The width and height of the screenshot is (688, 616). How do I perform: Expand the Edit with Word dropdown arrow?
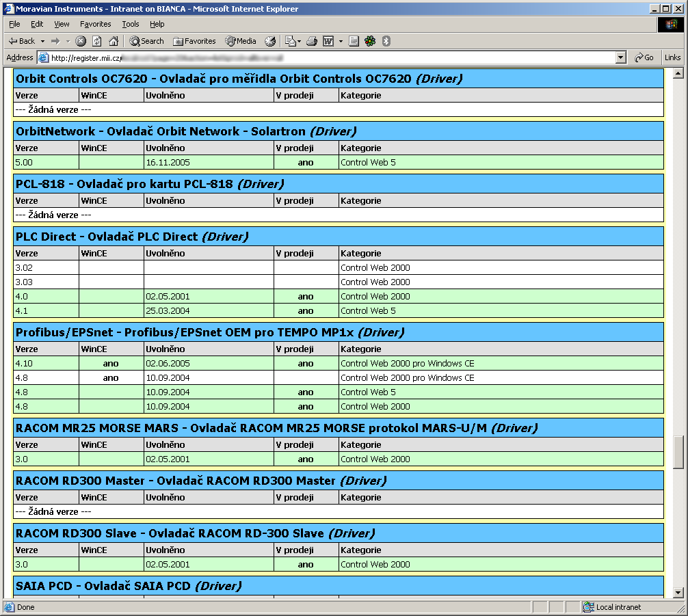341,41
